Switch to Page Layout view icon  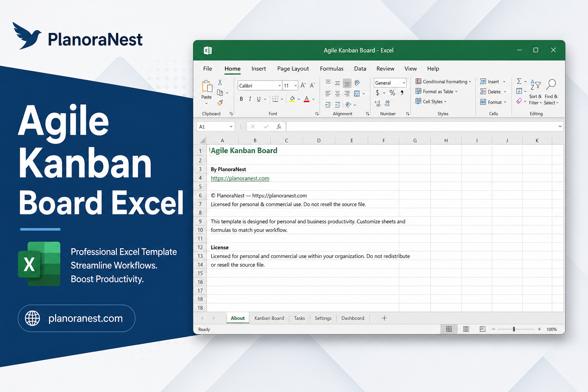point(466,329)
